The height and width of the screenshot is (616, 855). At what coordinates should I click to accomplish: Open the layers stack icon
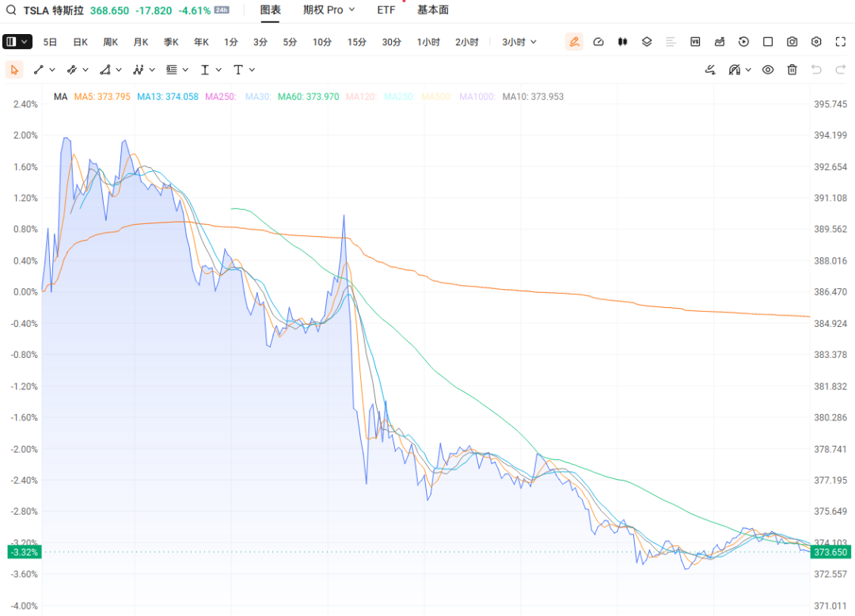pyautogui.click(x=647, y=42)
